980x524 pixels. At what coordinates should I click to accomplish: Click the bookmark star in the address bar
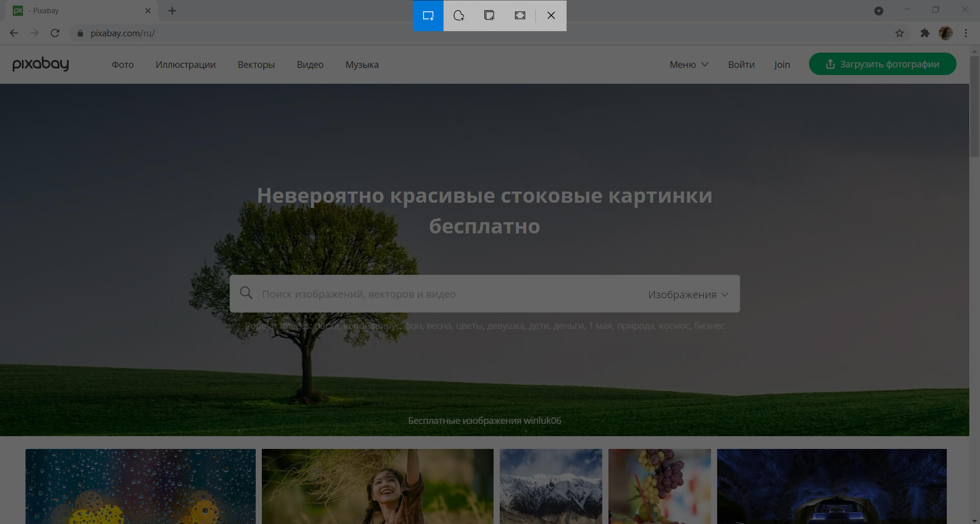pyautogui.click(x=899, y=33)
